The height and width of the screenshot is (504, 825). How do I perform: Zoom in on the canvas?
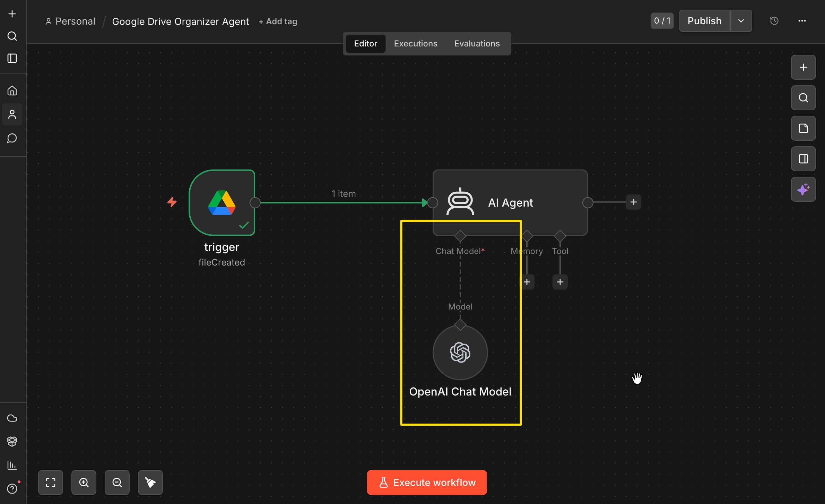[x=84, y=483]
